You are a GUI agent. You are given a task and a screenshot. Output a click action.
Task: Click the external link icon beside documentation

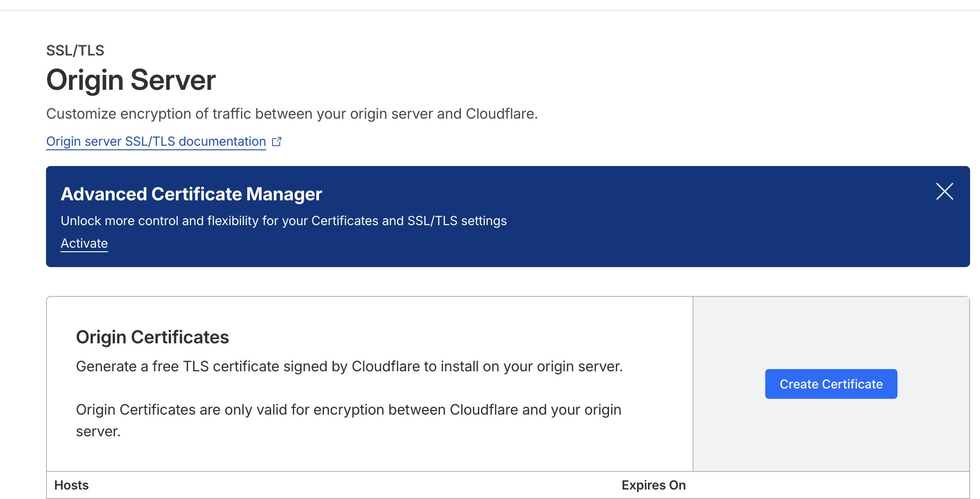(x=277, y=141)
